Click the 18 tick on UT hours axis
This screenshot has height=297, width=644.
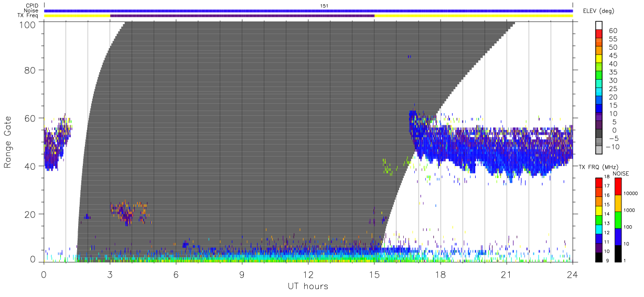[441, 273]
